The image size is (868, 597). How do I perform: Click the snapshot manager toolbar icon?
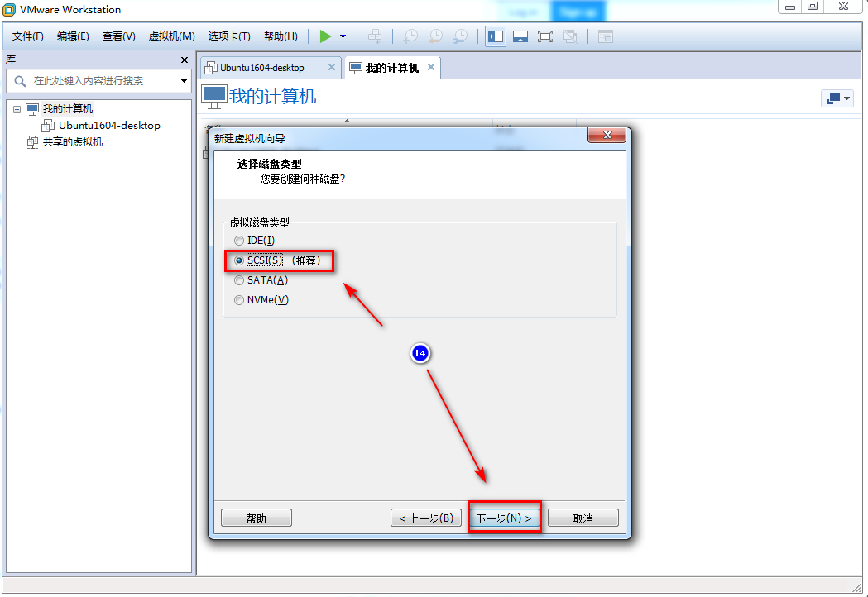point(461,36)
